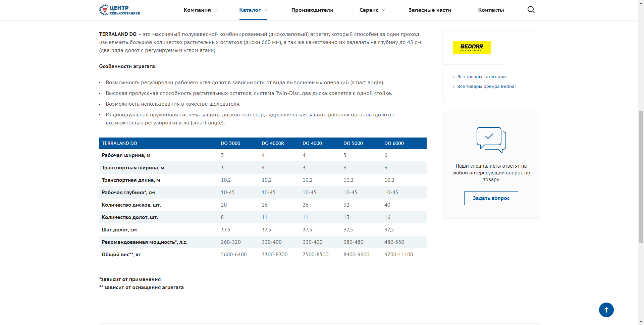Select the Общий вес**, кг row label
This screenshot has width=644, height=325.
121,255
